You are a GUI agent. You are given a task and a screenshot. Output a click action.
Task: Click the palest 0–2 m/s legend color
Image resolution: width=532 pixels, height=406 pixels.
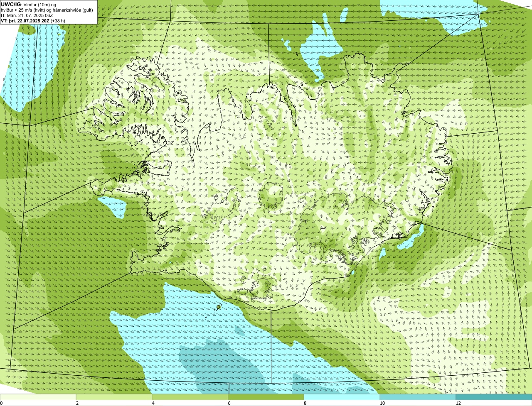coord(38,397)
